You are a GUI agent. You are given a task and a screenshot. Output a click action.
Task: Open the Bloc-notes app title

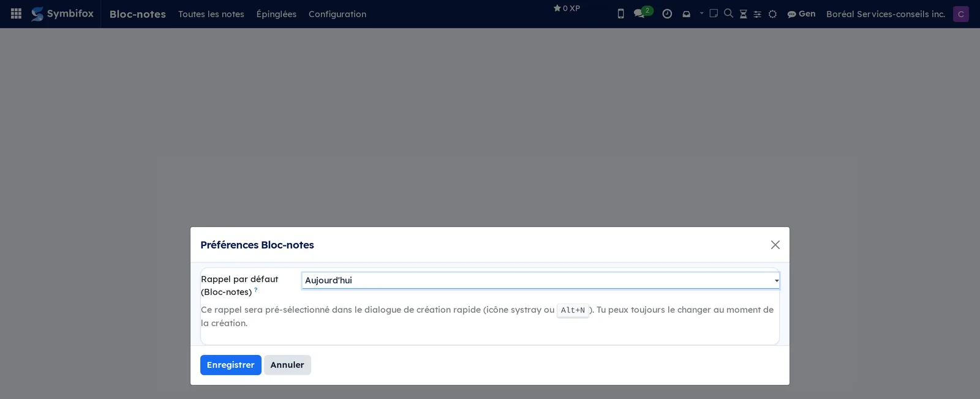tap(137, 14)
